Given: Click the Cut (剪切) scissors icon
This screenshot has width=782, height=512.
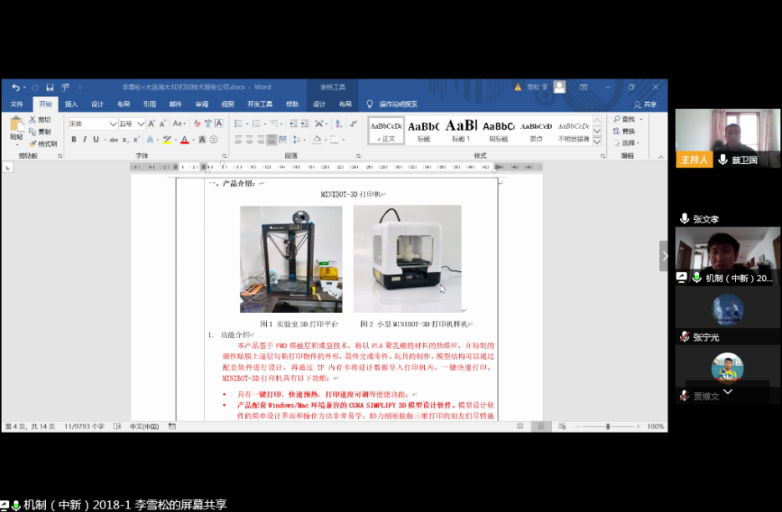Looking at the screenshot, I should pos(43,119).
